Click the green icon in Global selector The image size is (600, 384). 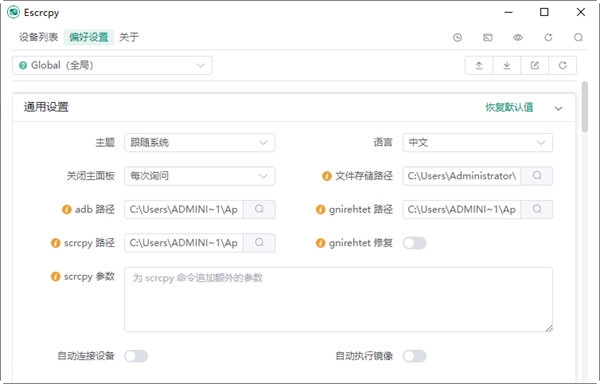[23, 65]
